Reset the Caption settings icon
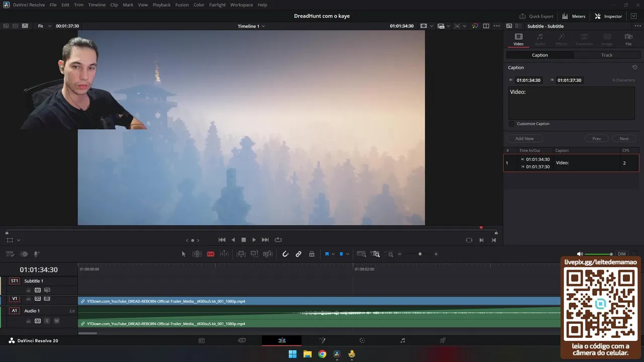 (634, 67)
